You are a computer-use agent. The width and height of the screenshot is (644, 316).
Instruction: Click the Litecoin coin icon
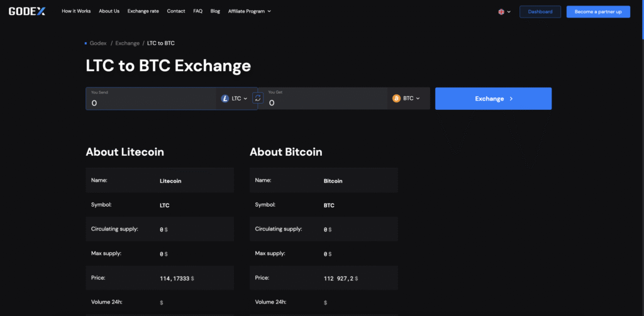click(x=225, y=99)
